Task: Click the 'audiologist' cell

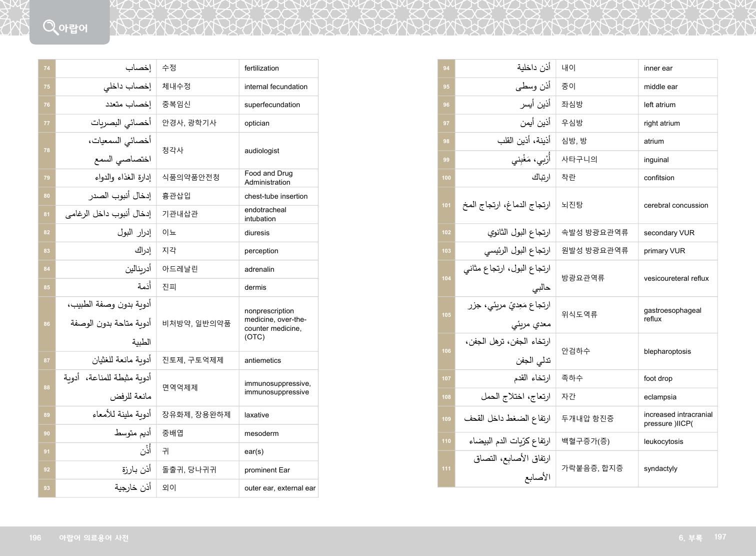Action: [261, 151]
